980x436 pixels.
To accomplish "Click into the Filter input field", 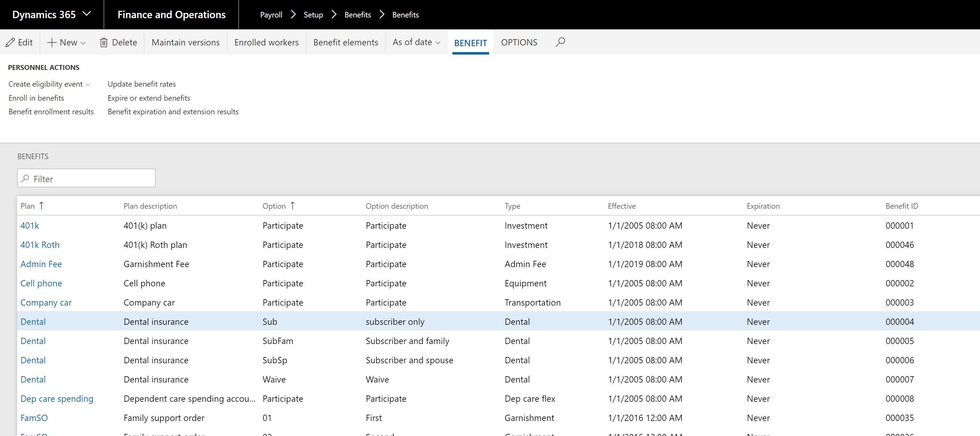I will pyautogui.click(x=86, y=178).
